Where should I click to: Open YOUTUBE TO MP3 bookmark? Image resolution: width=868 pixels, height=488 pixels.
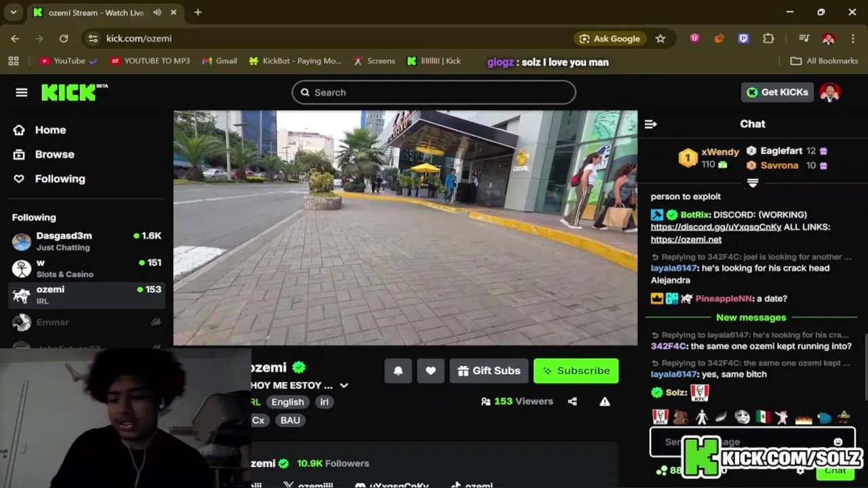tap(150, 61)
